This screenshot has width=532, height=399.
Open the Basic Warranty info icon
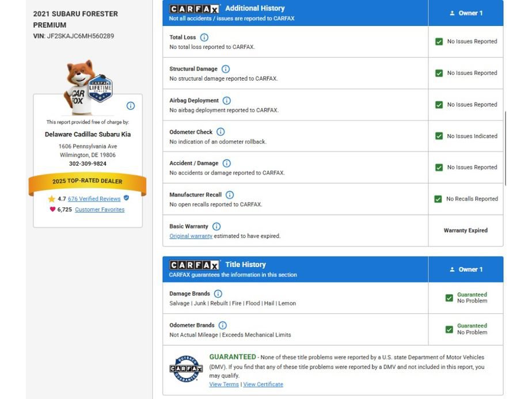click(x=216, y=226)
